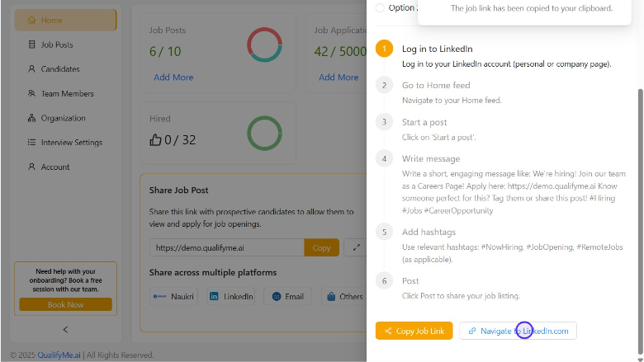Click Navigate to LinkedIn.com link button

coord(518,331)
